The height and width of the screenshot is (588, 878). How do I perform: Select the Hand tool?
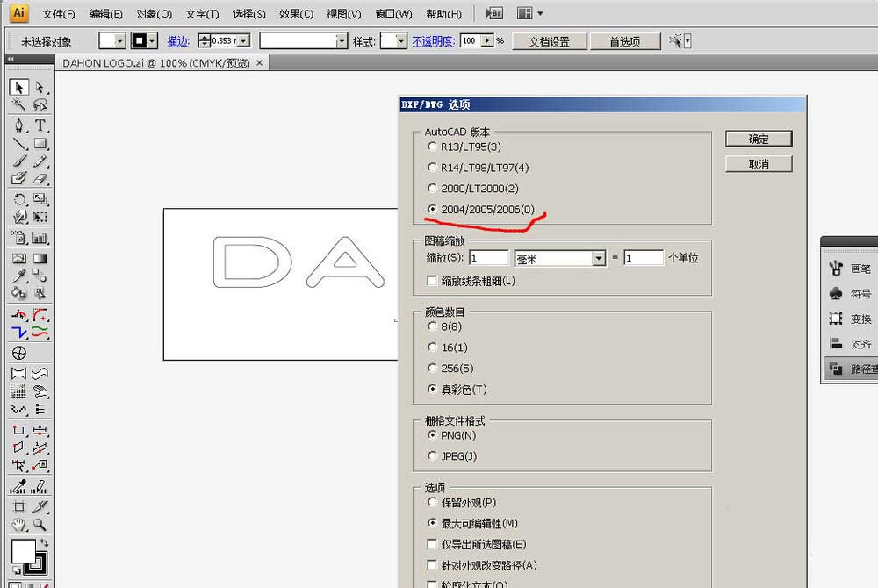pos(18,525)
